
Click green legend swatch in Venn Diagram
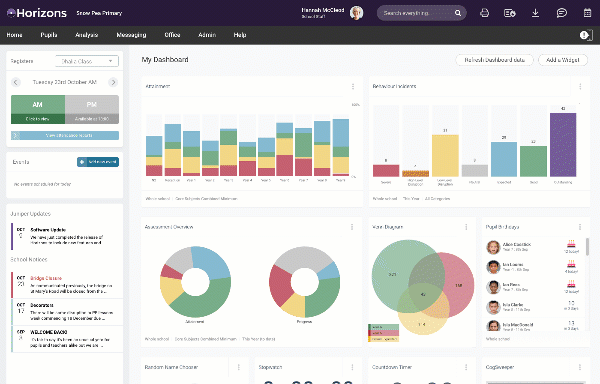(x=383, y=327)
